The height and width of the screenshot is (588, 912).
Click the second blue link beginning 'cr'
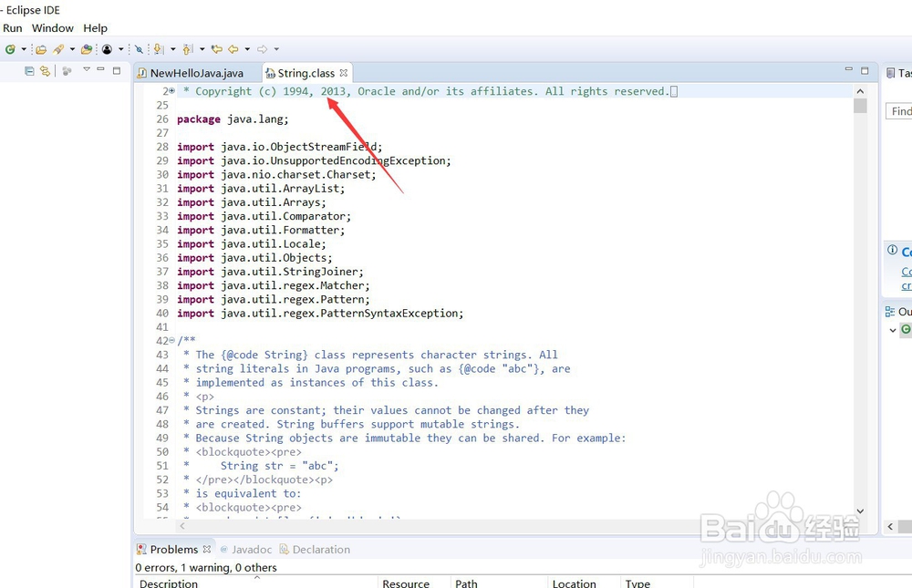click(907, 285)
